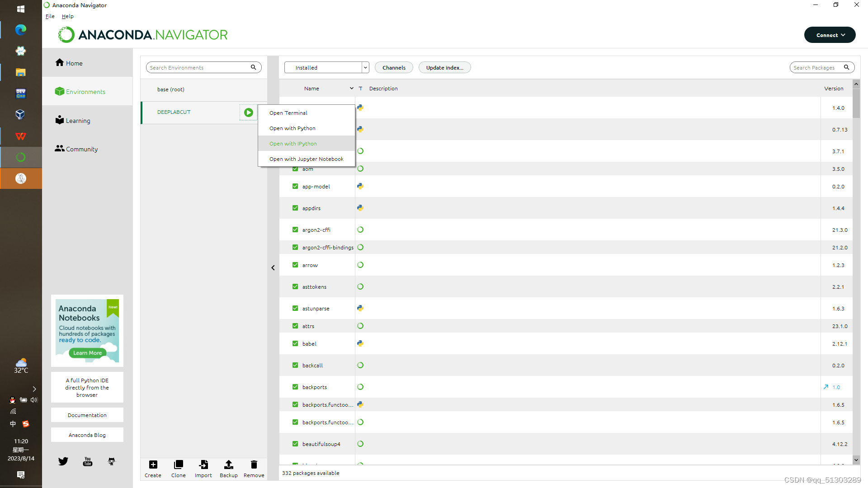Open the Dev-C++ taskbar icon
The height and width of the screenshot is (488, 868).
pyautogui.click(x=21, y=94)
